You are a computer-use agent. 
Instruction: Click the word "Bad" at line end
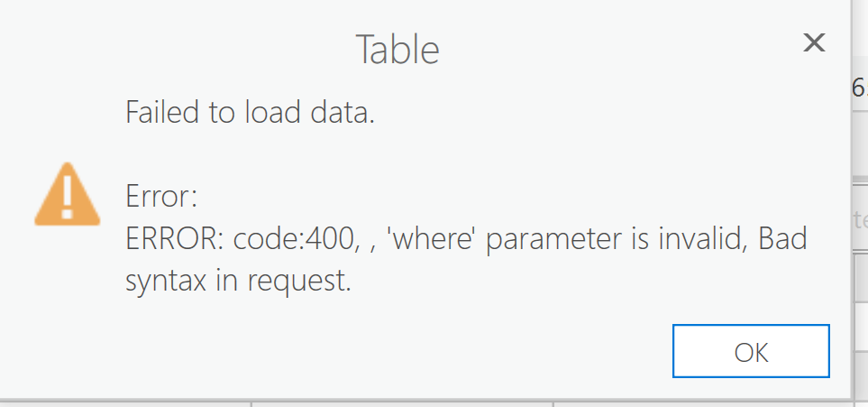pyautogui.click(x=782, y=240)
